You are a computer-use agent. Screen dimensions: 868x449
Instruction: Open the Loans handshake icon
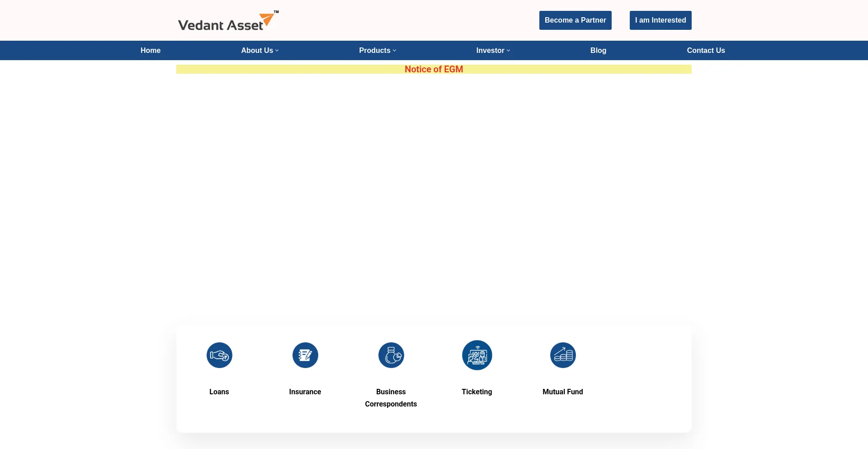click(x=219, y=355)
